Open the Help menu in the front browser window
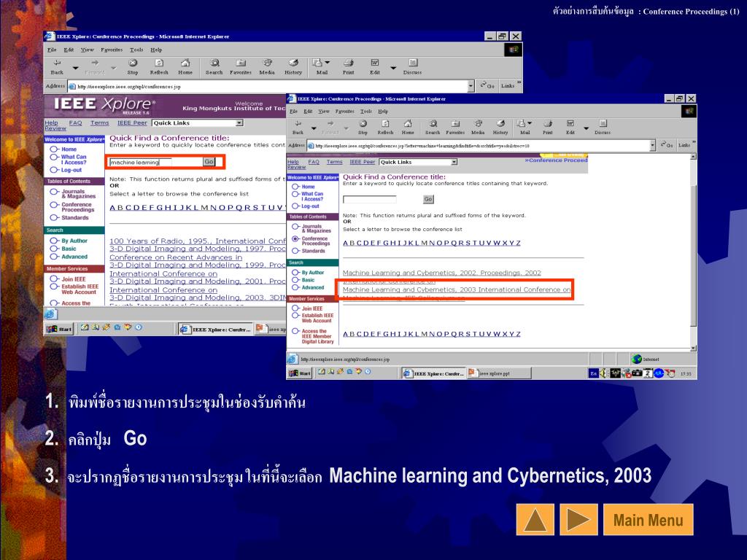Image resolution: width=747 pixels, height=560 pixels. (383, 112)
